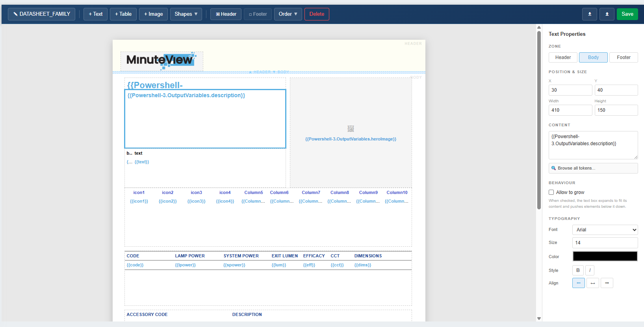Edit the X position field
The width and height of the screenshot is (644, 327).
[570, 90]
